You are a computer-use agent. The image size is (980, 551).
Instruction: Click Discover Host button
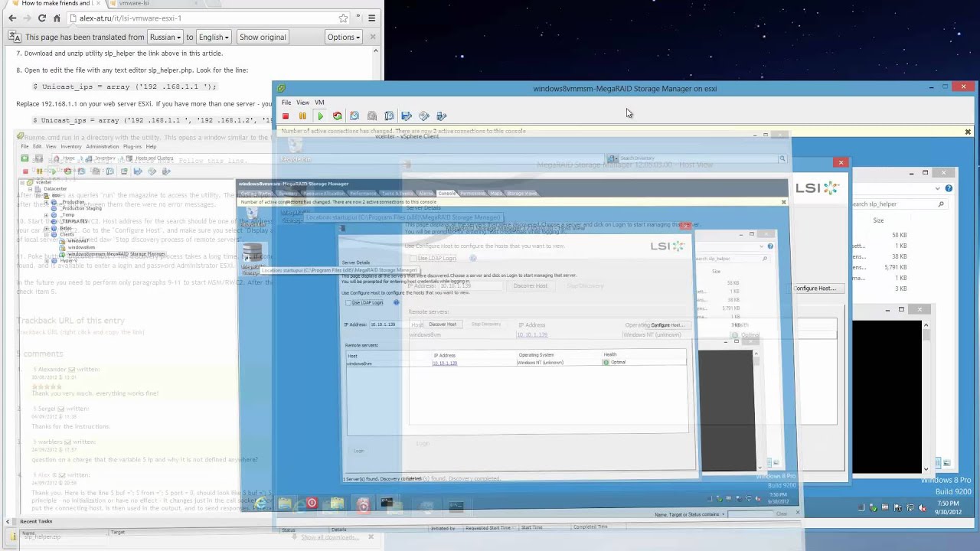pos(443,324)
